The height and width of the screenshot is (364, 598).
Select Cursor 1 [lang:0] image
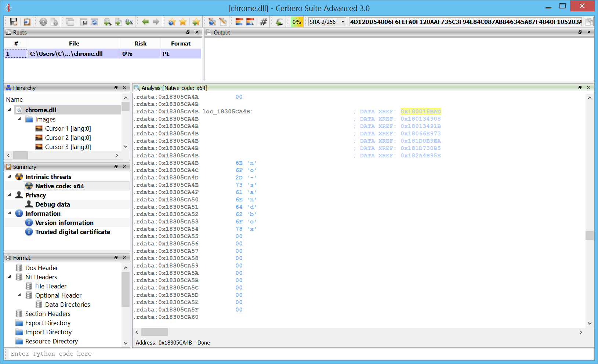pos(68,128)
